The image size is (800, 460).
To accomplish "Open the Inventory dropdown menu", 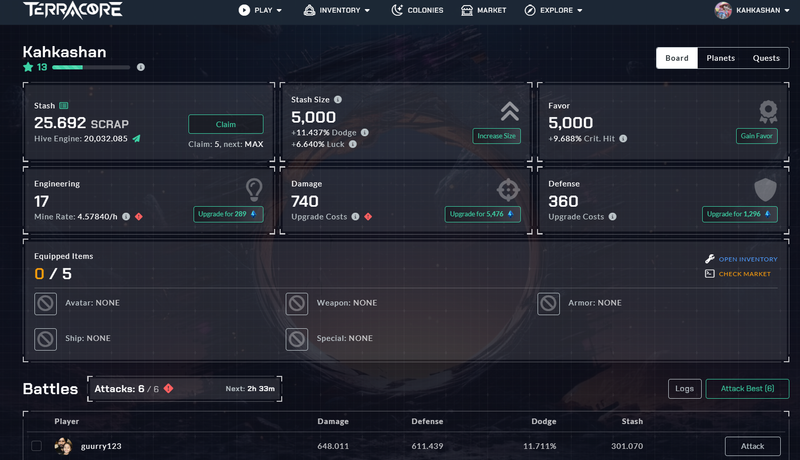I will (x=337, y=10).
